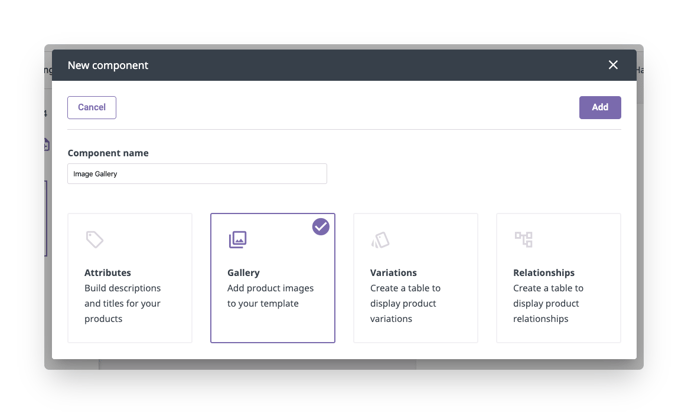
Task: Focus the Component name input field
Action: click(197, 174)
